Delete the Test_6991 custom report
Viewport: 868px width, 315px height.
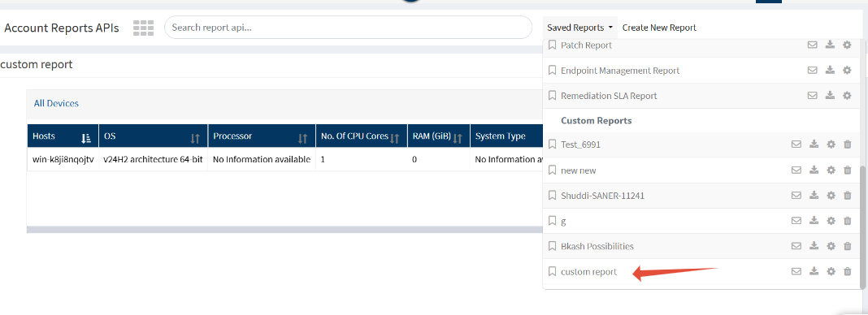click(847, 145)
